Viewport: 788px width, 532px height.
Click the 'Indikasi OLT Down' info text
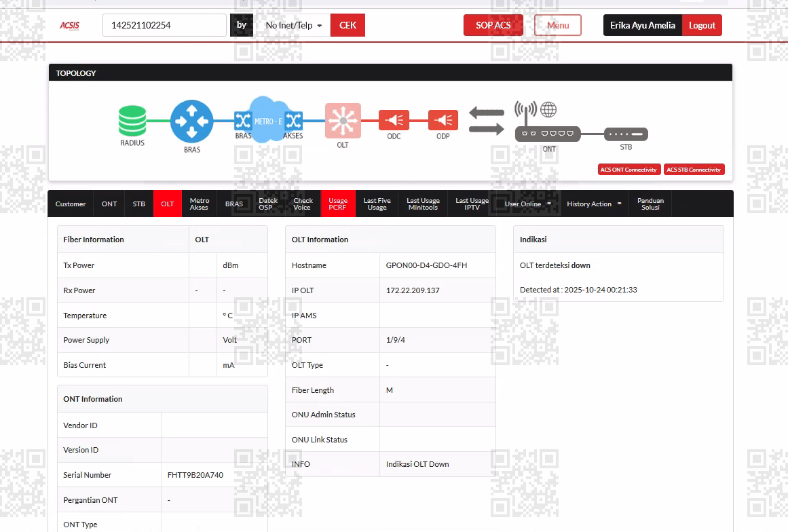(417, 464)
